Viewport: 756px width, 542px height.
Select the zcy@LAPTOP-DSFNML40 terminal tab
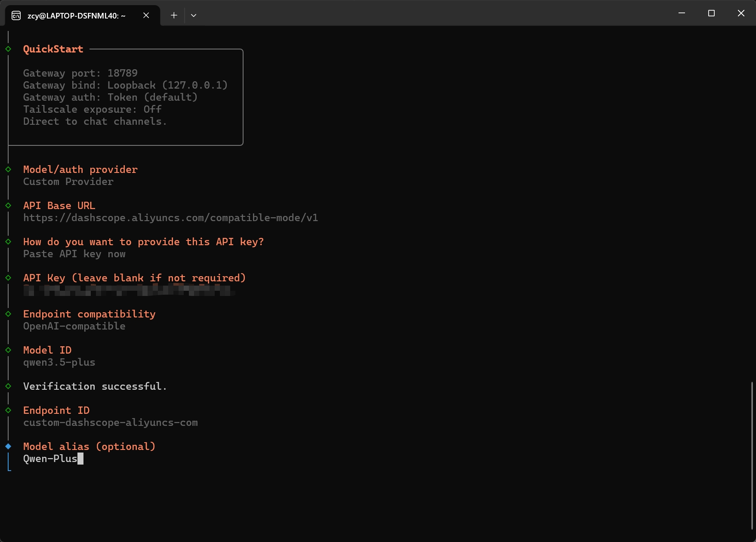tap(83, 15)
